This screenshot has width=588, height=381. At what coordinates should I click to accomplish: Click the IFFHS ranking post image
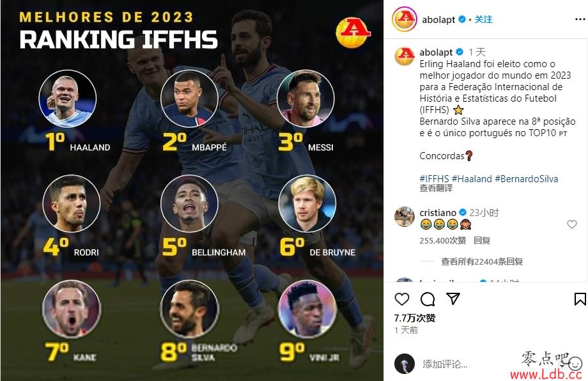(x=192, y=190)
